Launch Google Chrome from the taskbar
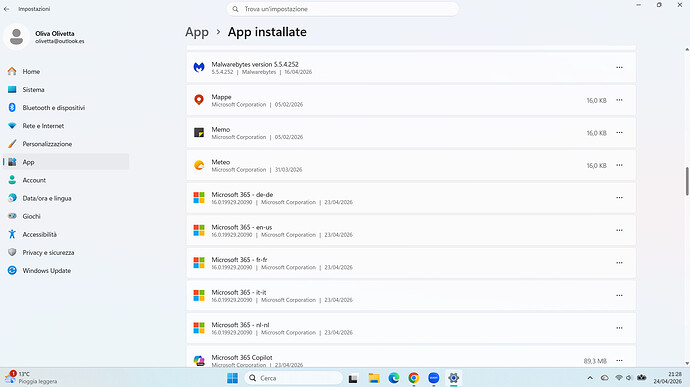The height and width of the screenshot is (387, 690). (x=414, y=378)
